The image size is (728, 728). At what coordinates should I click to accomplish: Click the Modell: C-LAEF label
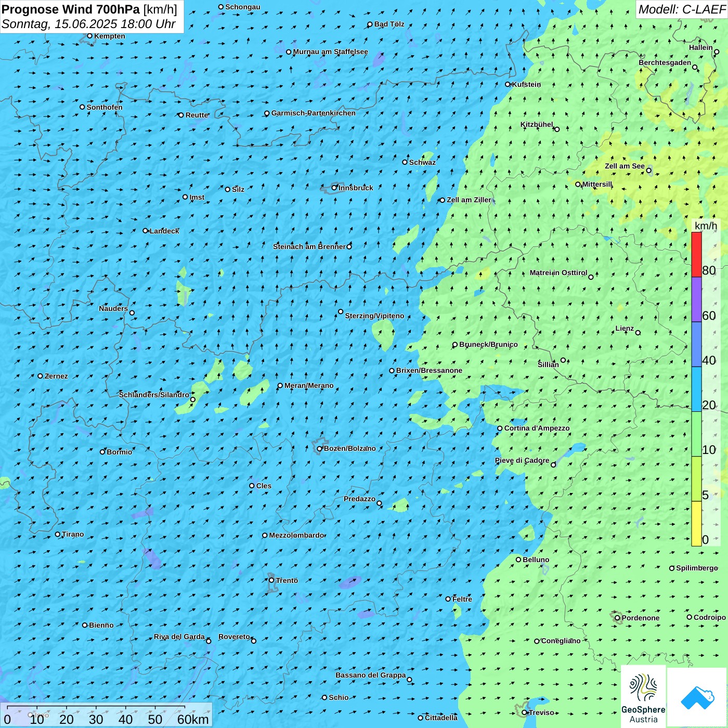[681, 9]
